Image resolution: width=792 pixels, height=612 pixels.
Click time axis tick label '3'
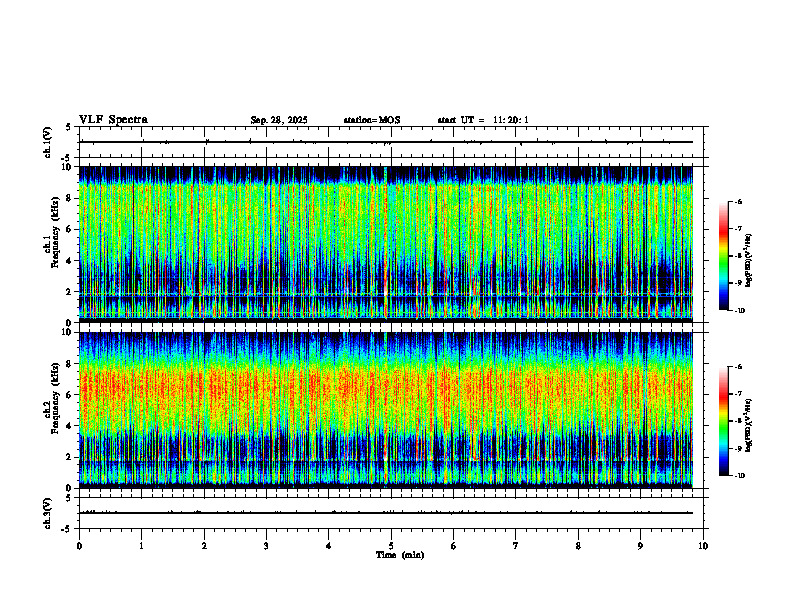(x=266, y=546)
